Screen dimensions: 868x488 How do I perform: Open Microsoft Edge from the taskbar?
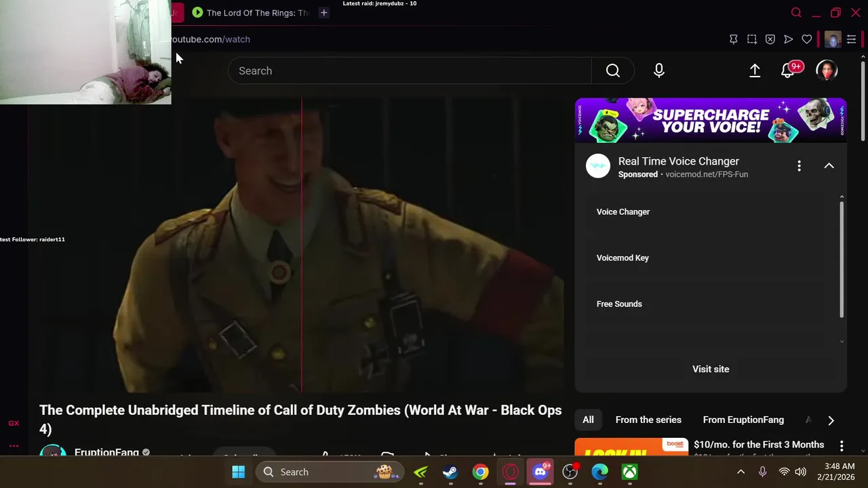[x=600, y=472]
